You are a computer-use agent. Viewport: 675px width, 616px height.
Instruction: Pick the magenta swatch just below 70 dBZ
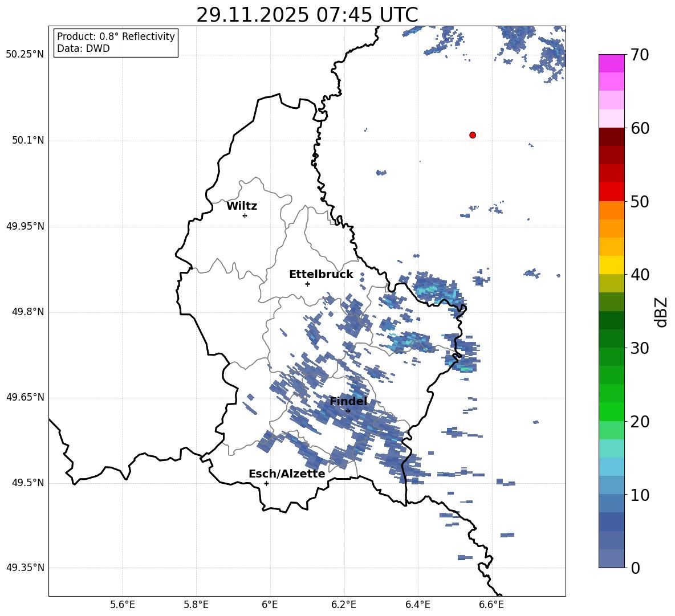(611, 64)
